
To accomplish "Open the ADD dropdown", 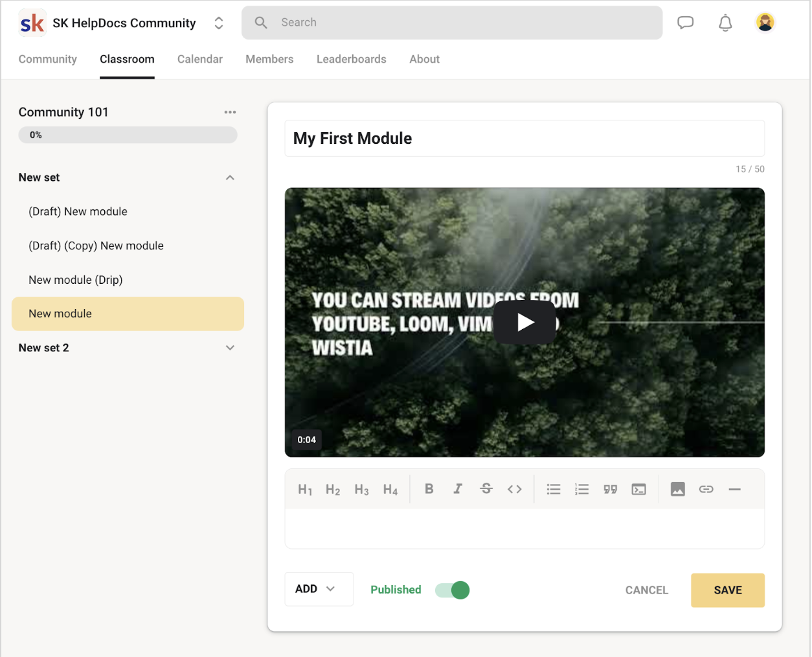I will pyautogui.click(x=319, y=589).
